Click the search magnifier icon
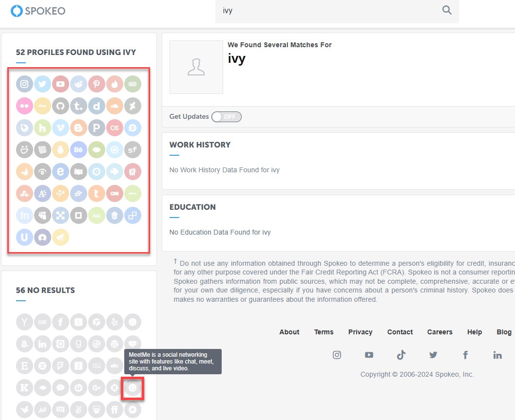The height and width of the screenshot is (420, 515). point(447,10)
